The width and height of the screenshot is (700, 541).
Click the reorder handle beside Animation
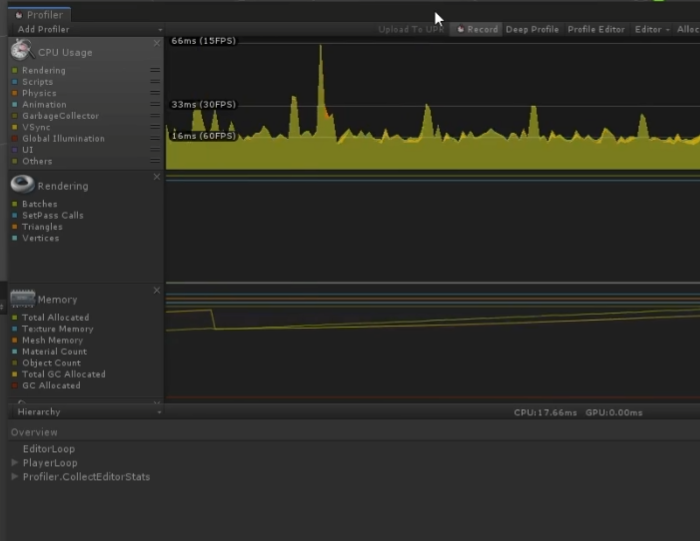point(155,104)
